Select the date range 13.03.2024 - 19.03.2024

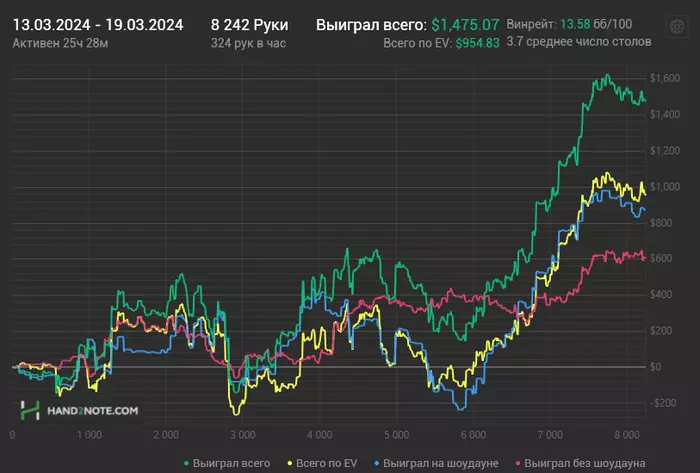point(98,25)
